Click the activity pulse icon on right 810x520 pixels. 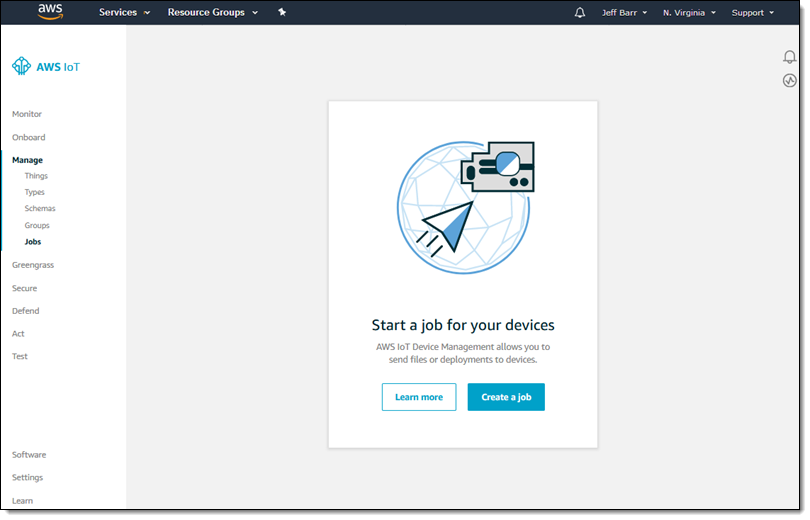click(789, 80)
